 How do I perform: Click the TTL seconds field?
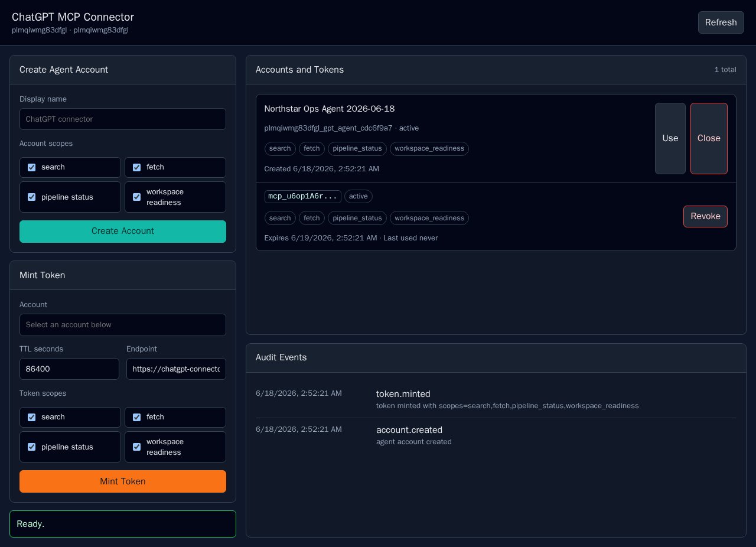[x=69, y=369]
